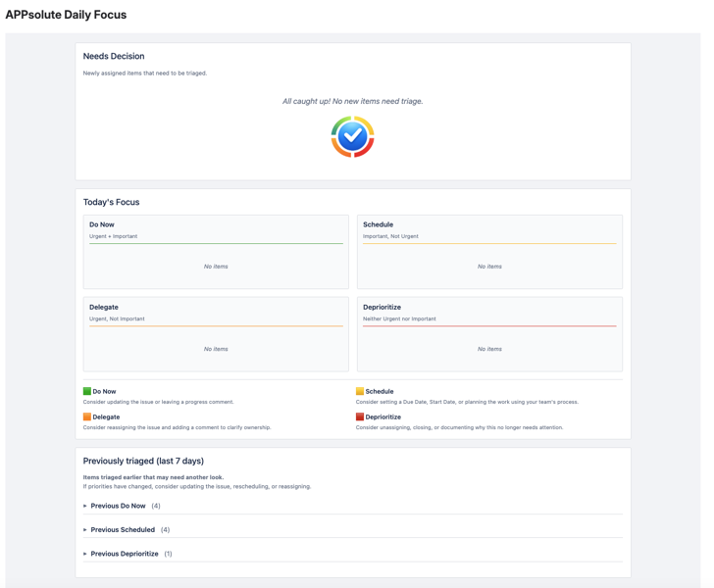Expand the Previous Do Now section

[x=118, y=506]
